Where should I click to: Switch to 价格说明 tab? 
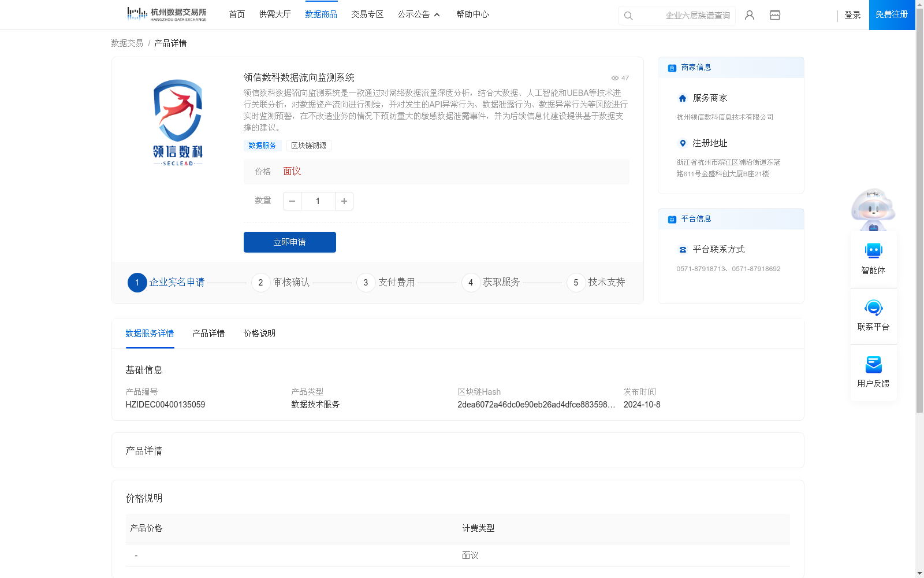coord(259,334)
